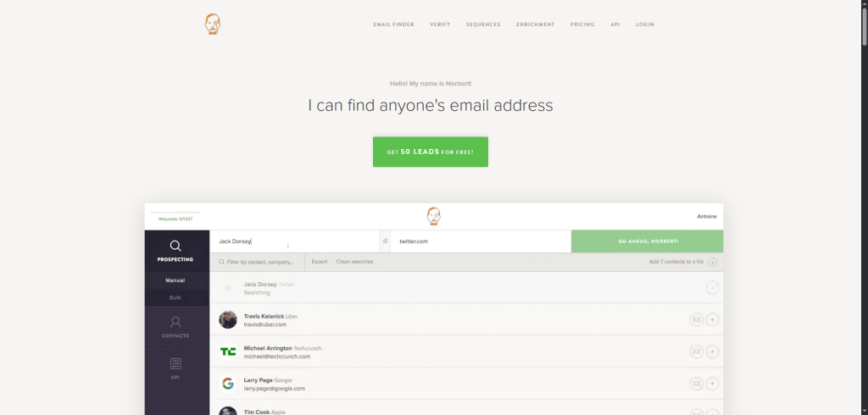The image size is (868, 415).
Task: Click the michael@techcrunch.com email text
Action: click(277, 357)
